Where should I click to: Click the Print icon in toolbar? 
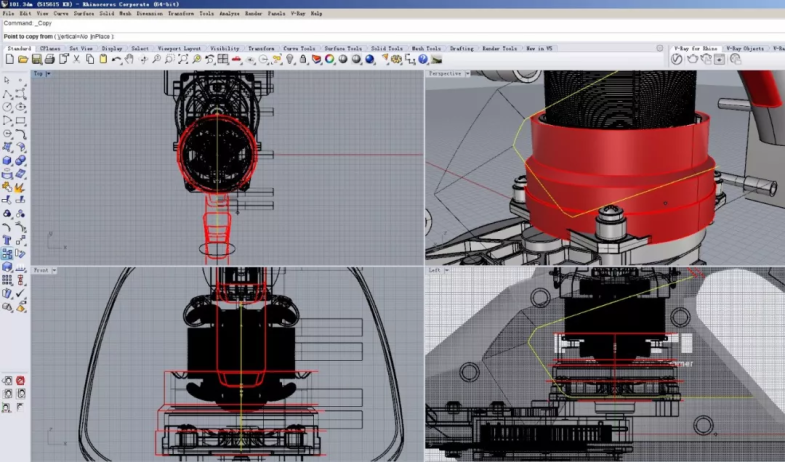coord(48,60)
